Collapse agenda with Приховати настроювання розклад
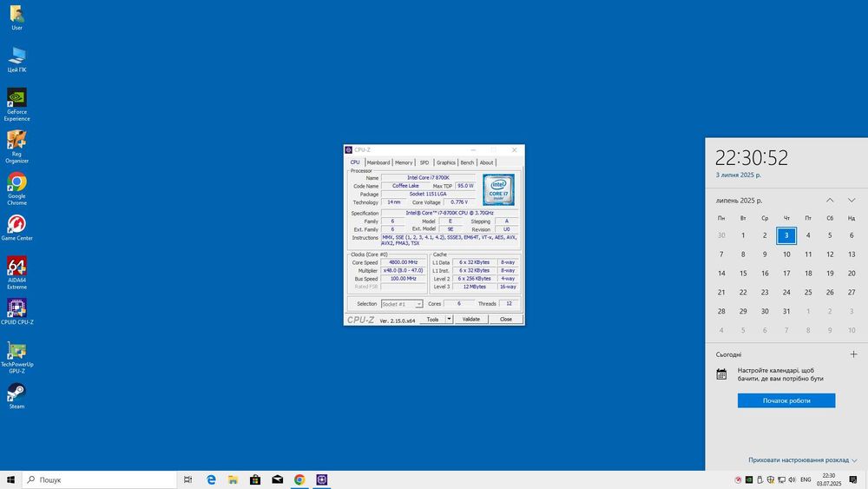The image size is (868, 489). tap(803, 460)
